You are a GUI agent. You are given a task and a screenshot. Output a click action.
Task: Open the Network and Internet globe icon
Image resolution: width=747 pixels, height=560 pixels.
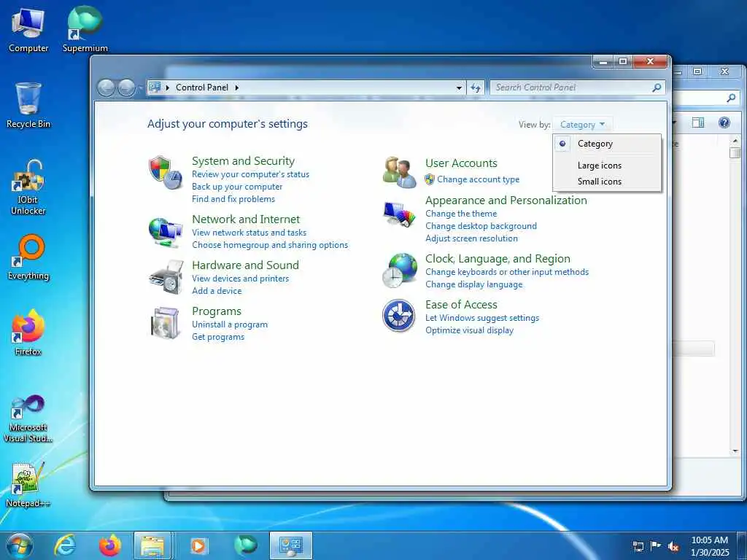(x=166, y=232)
